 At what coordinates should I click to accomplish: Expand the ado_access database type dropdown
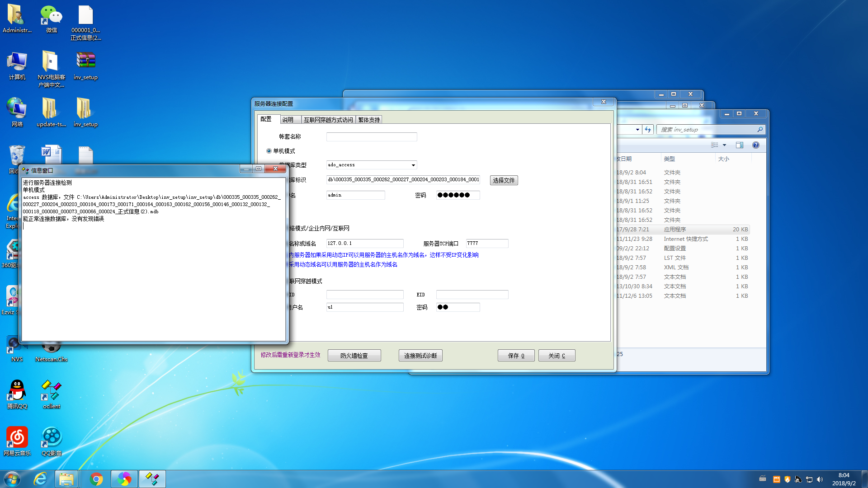coord(413,165)
